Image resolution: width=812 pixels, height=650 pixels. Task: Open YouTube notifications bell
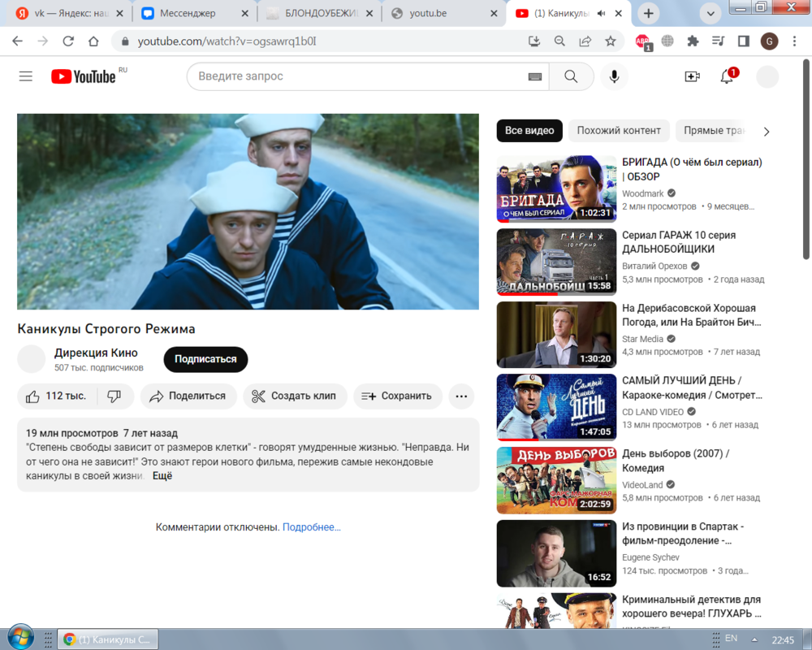click(x=727, y=76)
